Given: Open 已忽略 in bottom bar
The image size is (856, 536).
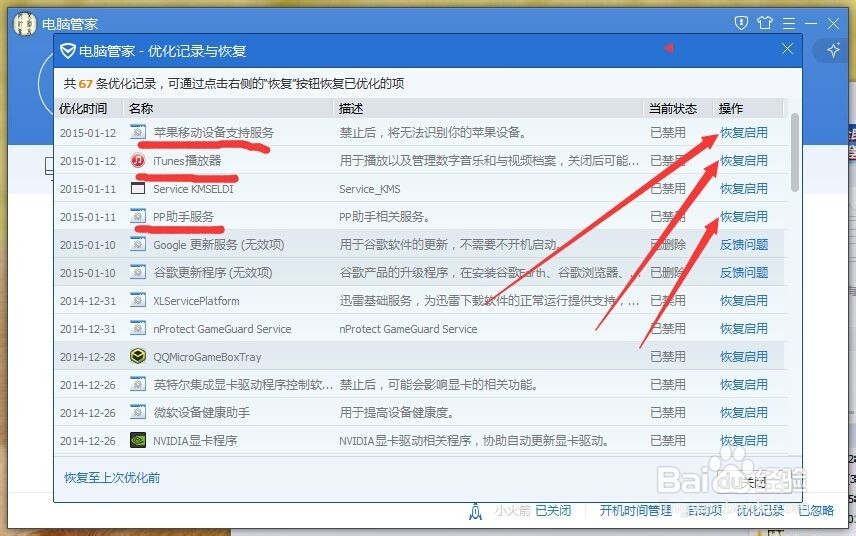Looking at the screenshot, I should pyautogui.click(x=816, y=510).
